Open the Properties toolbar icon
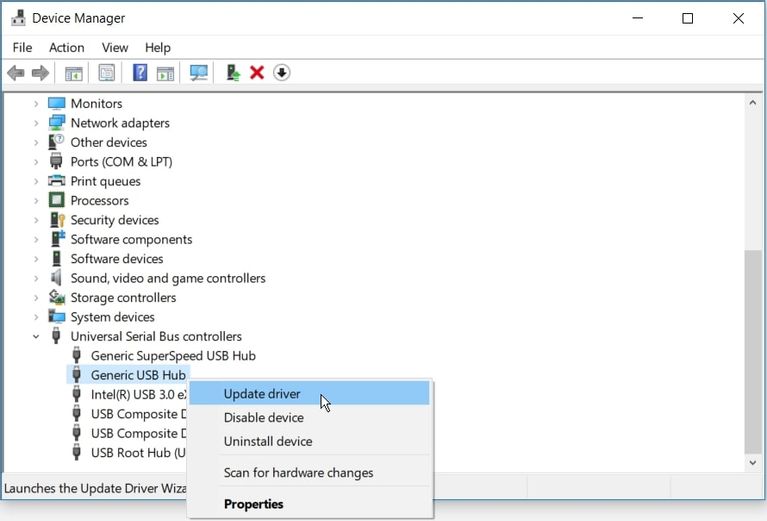Screen dimensions: 767x521 pyautogui.click(x=107, y=73)
